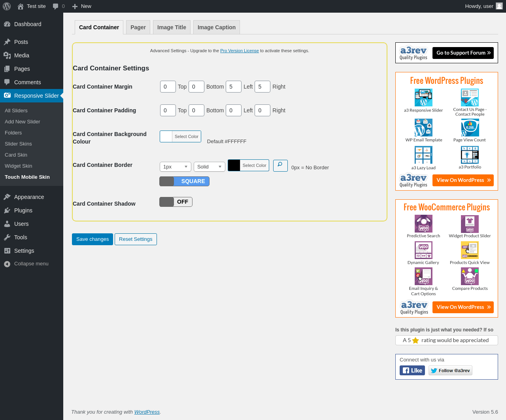Pick the Card Container Background colour swatch

tap(166, 136)
